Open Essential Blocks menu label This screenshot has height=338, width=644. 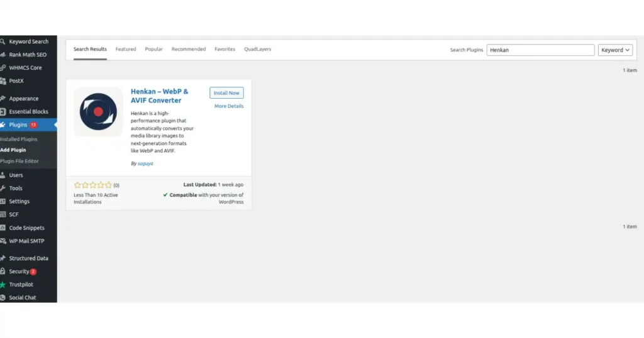coord(28,112)
